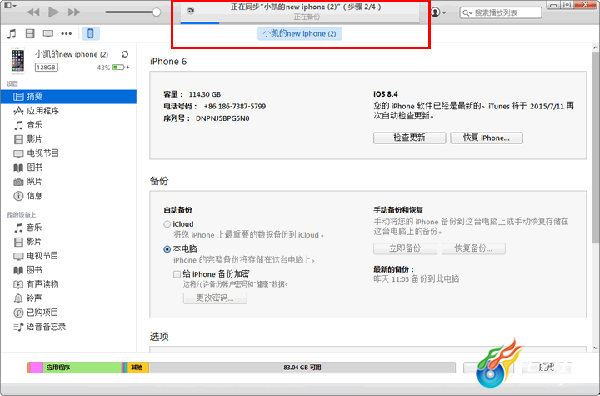Image resolution: width=600 pixels, height=396 pixels.
Task: Click the 更改密码... button
Action: point(215,298)
